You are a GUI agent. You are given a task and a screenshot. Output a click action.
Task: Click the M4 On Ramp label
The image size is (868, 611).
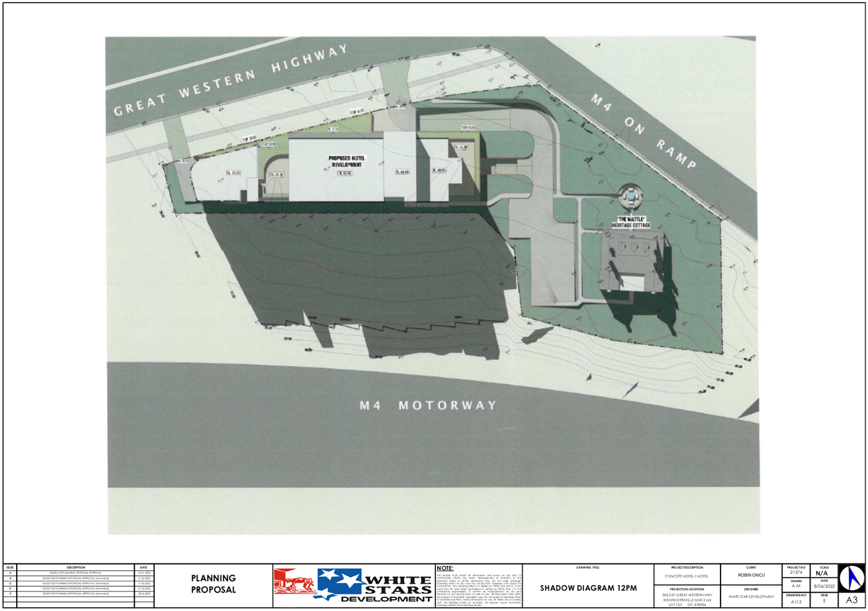click(x=644, y=132)
